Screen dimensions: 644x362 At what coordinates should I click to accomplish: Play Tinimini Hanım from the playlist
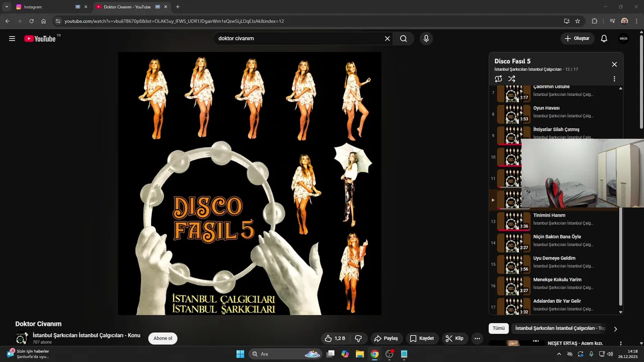(555, 221)
